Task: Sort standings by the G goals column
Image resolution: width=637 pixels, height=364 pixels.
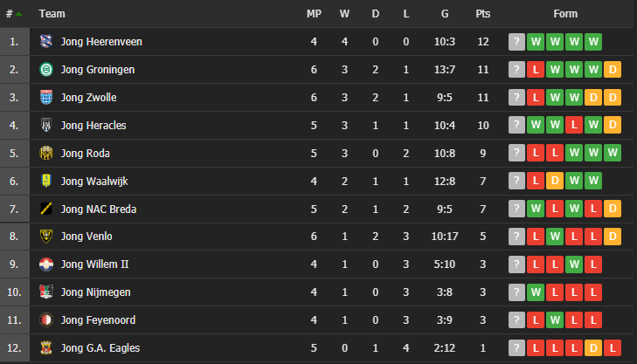Action: pos(445,14)
